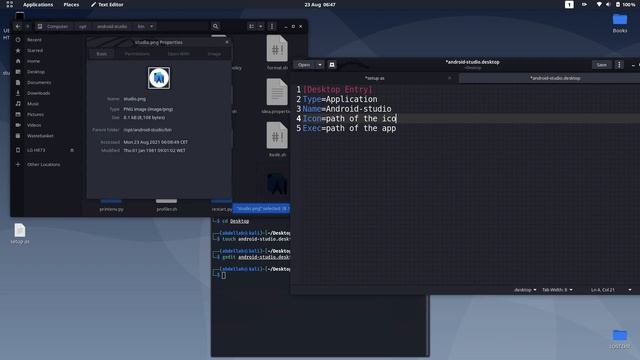
Task: Click the Wi-Fi icon in system tray
Action: [x=599, y=4]
